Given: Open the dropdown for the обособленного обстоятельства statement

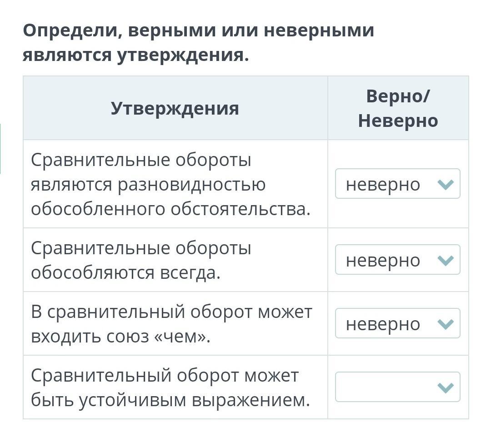Looking at the screenshot, I should point(397,184).
